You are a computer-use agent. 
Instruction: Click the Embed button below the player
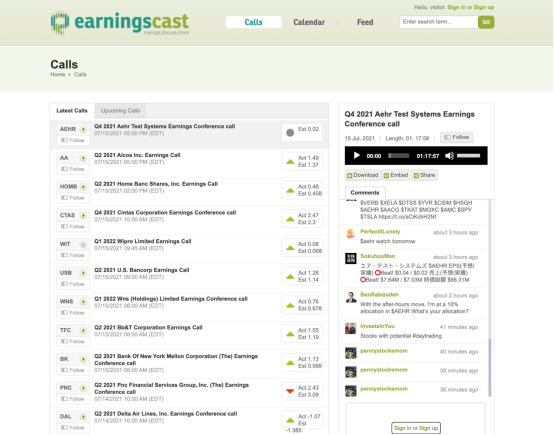(396, 175)
